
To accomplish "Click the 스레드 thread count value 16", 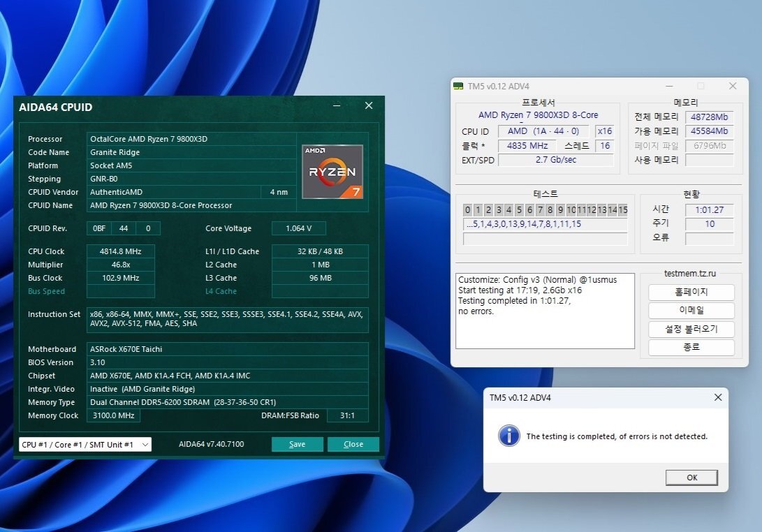I will (x=605, y=146).
